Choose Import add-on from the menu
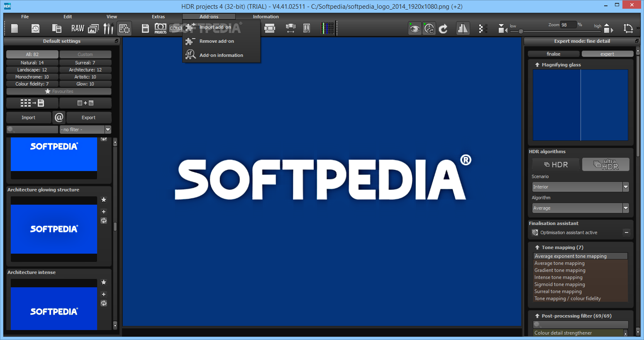644x340 pixels. (222, 27)
